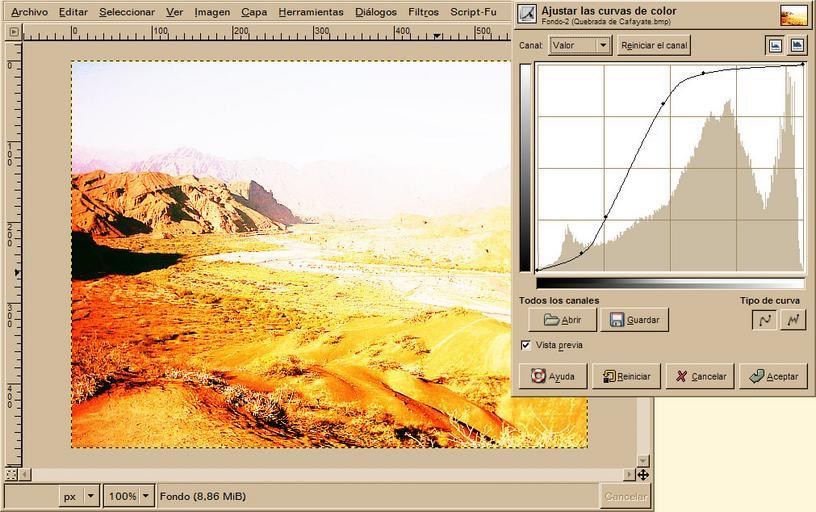Choose the freehand curve type icon
Screen dimensions: 816x512
[793, 320]
